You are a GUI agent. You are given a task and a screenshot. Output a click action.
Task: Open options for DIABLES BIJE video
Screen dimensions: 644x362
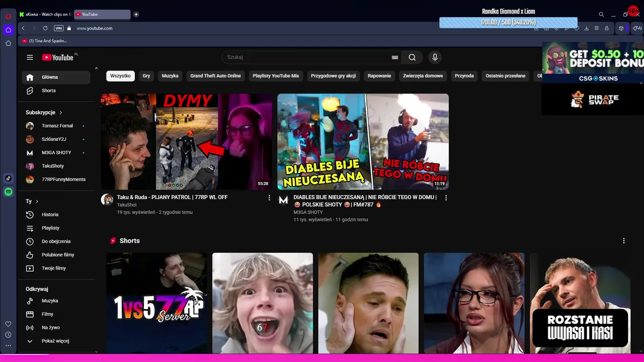tap(446, 198)
